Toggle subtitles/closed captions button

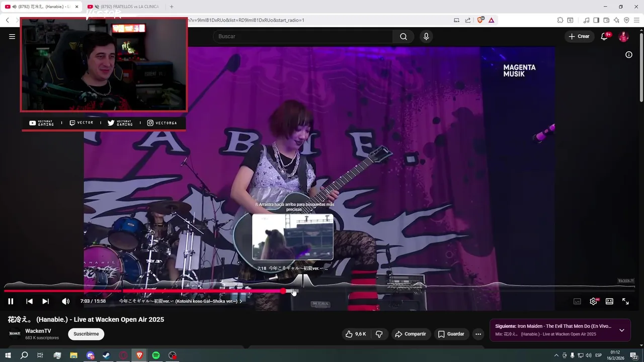coord(577,301)
